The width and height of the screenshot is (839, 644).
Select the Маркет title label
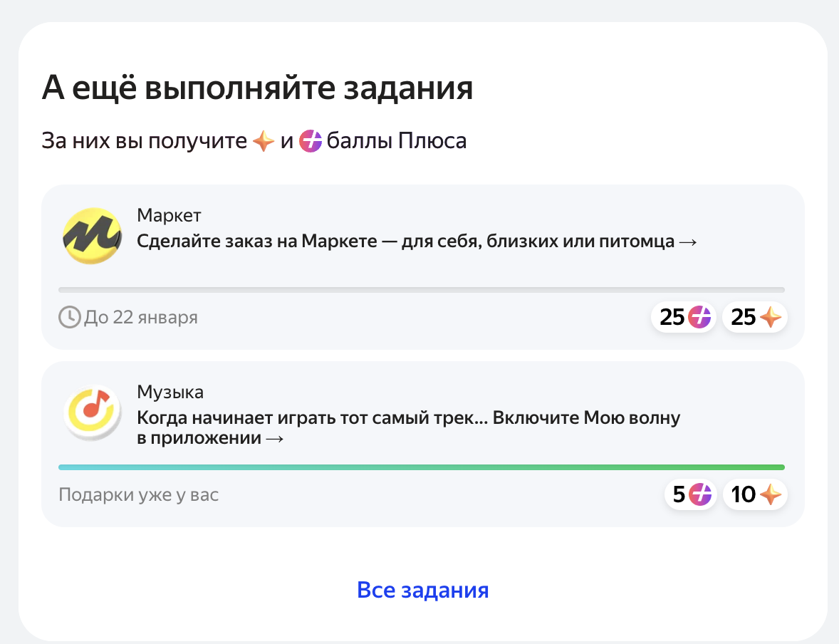(x=169, y=215)
